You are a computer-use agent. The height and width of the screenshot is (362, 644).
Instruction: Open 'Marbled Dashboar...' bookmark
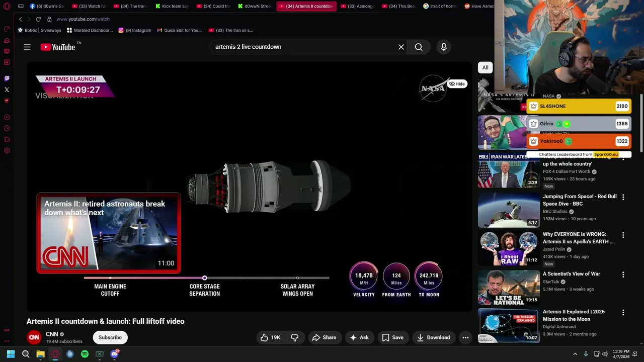coord(90,30)
